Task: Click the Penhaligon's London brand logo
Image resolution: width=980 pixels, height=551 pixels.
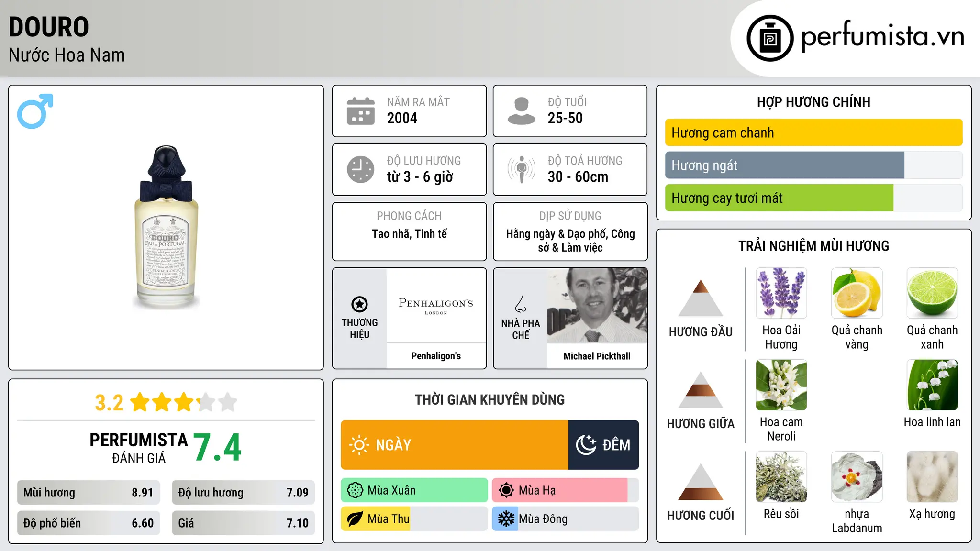Action: click(436, 306)
